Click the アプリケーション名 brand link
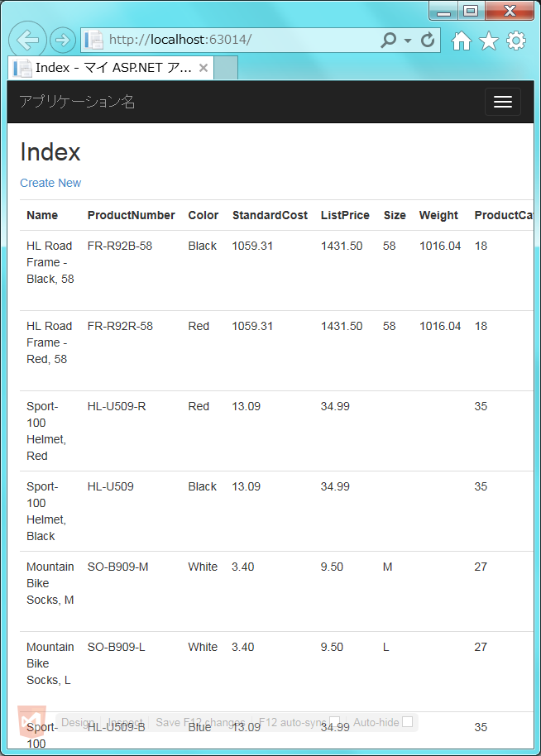 [77, 102]
